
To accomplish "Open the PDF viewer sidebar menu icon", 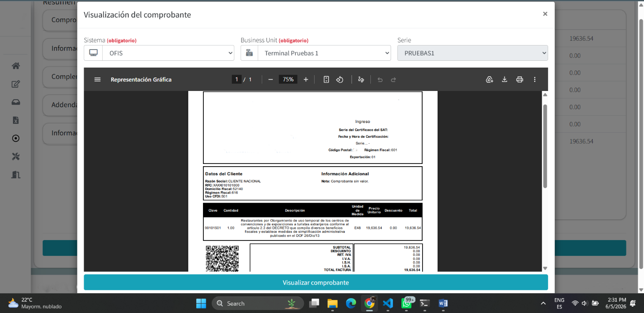I will (x=97, y=80).
